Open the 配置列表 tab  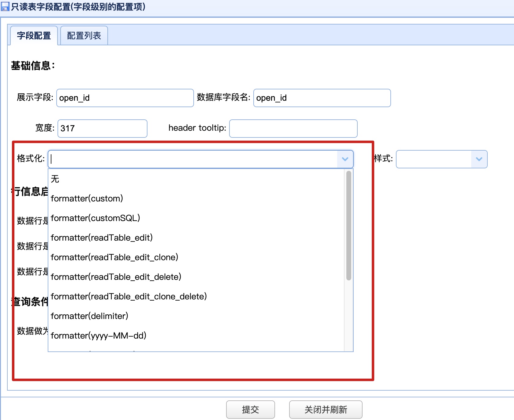click(x=84, y=36)
